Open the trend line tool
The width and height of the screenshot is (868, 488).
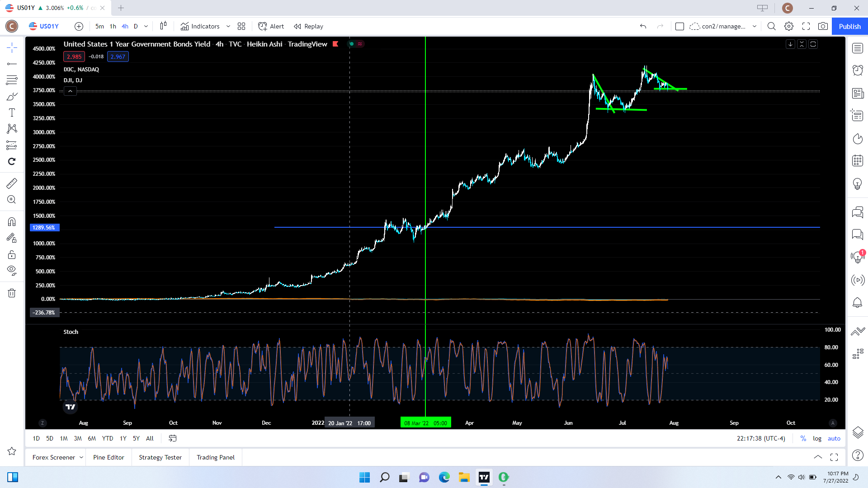[12, 64]
